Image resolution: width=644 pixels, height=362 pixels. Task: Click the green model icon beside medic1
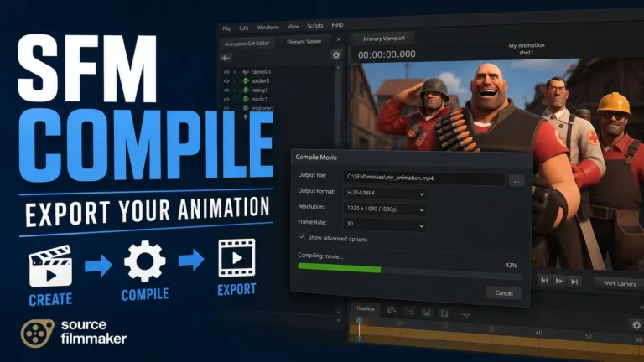click(x=246, y=99)
